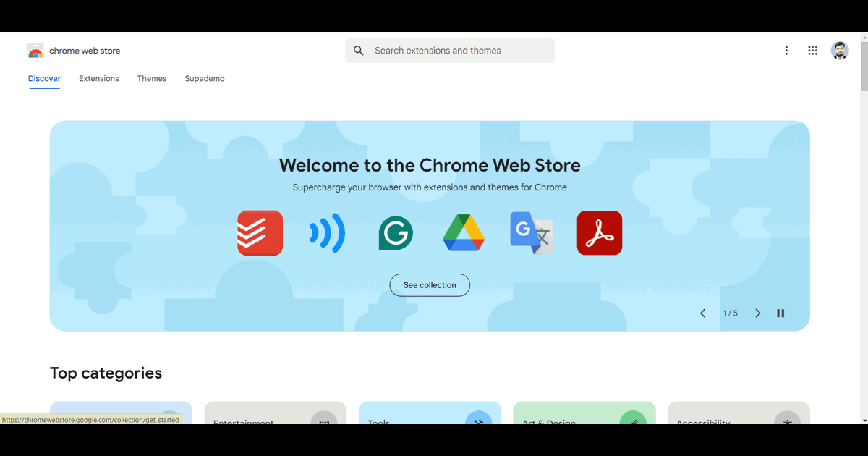Open the three-dot more options menu
Viewport: 868px width, 456px height.
click(786, 51)
